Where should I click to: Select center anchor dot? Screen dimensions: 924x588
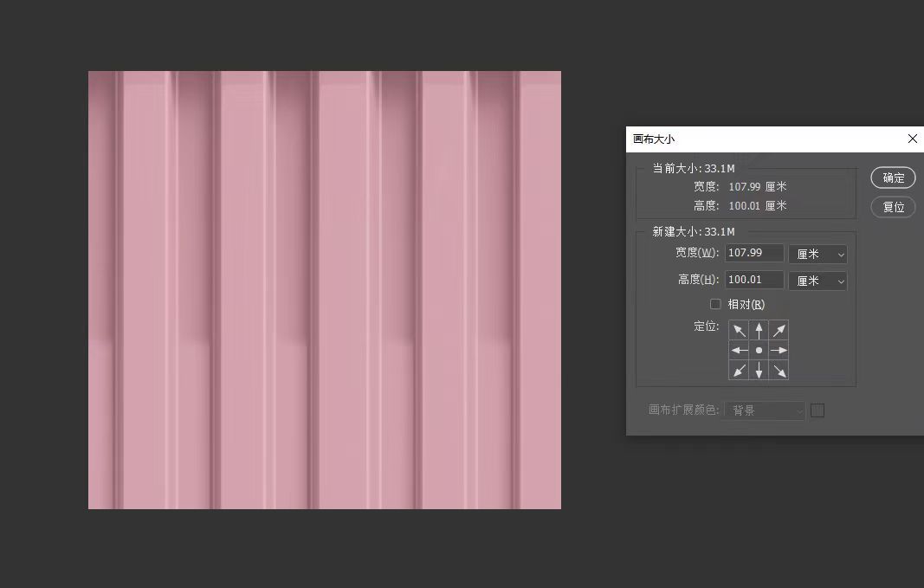759,350
